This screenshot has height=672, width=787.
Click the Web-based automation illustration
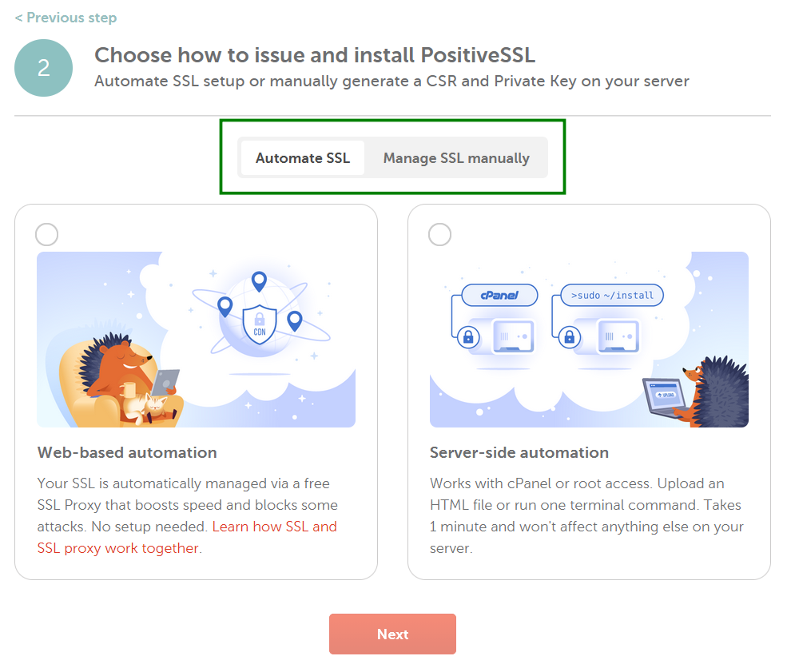196,340
